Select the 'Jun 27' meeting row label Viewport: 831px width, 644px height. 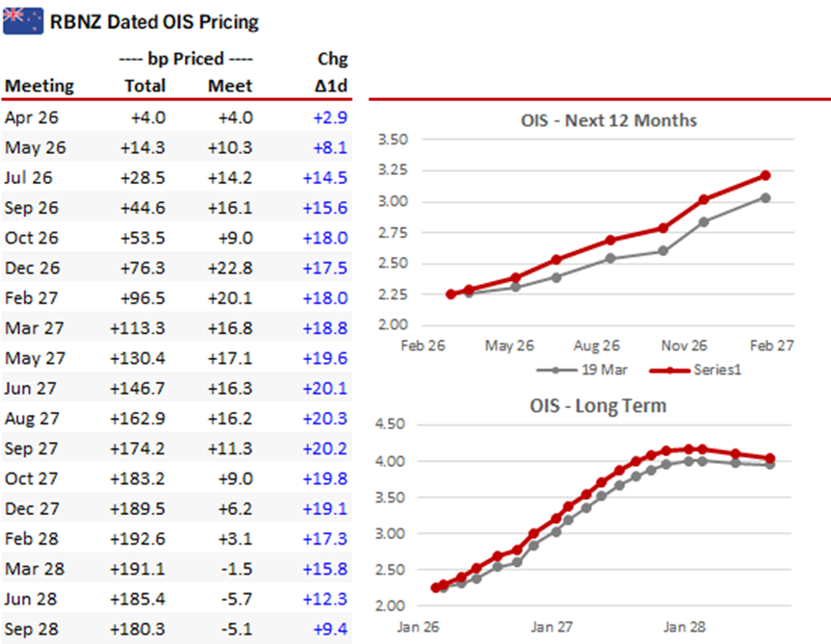coord(30,389)
